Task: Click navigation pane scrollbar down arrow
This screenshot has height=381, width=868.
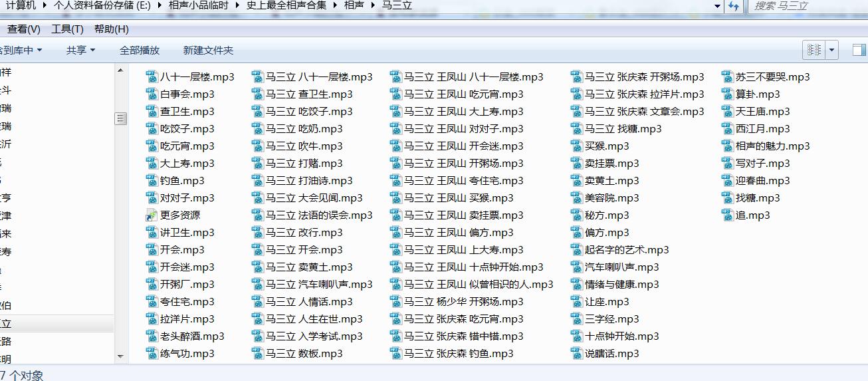Action: click(121, 358)
